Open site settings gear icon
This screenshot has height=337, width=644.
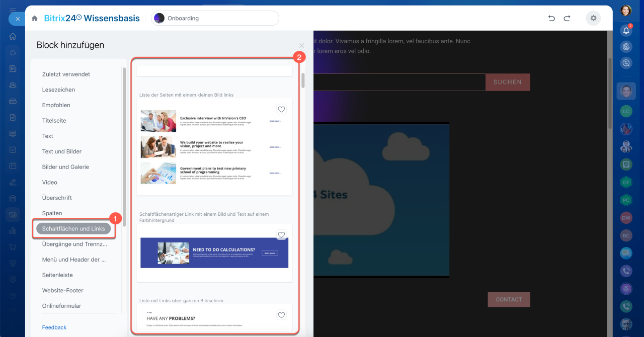pos(593,19)
